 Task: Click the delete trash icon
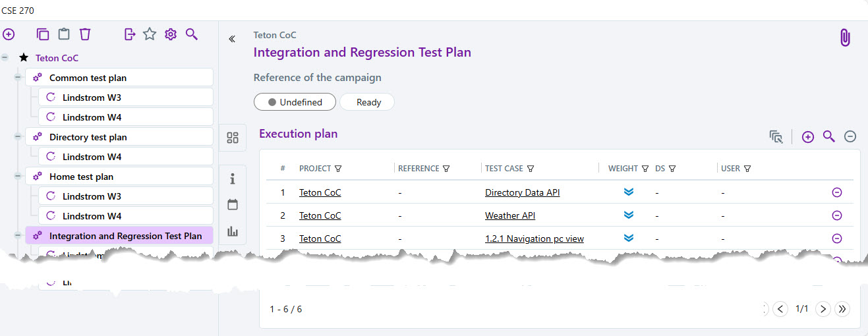coord(85,34)
